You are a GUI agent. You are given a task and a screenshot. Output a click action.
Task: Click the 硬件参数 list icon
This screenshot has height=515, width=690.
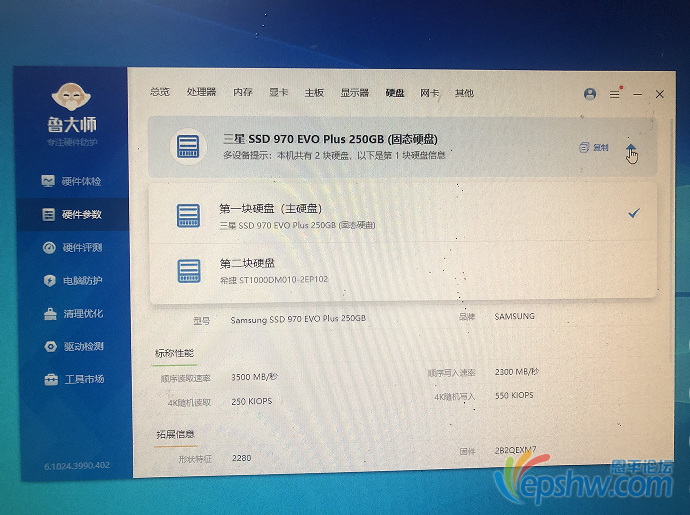48,214
